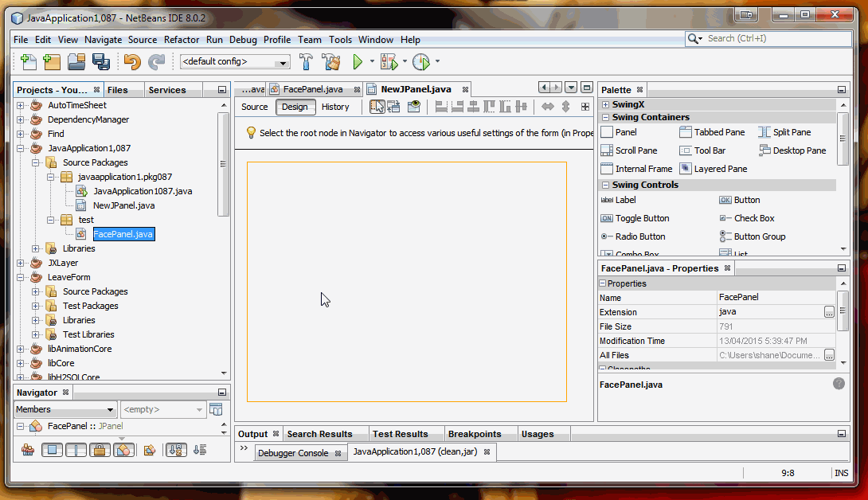The height and width of the screenshot is (500, 868).
Task: Switch to Connection Mode in form designer
Action: pos(396,106)
